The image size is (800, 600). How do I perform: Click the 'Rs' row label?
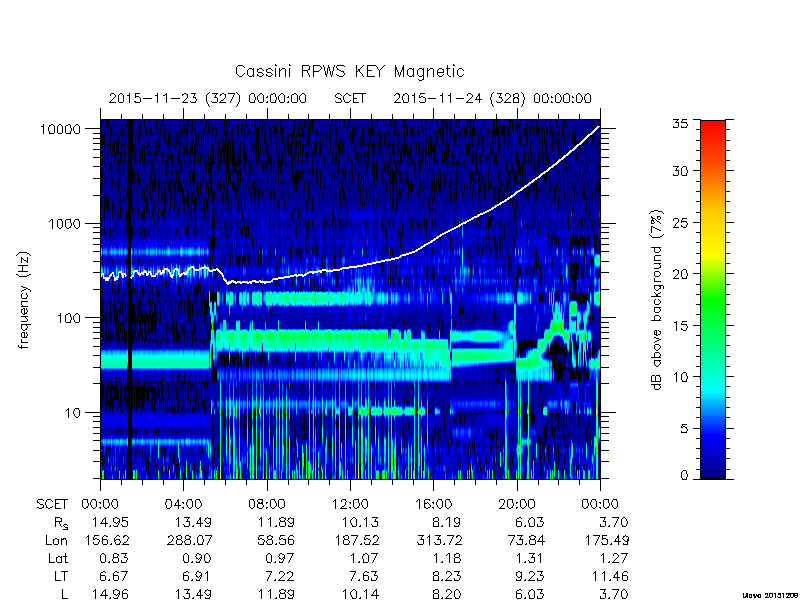point(61,523)
